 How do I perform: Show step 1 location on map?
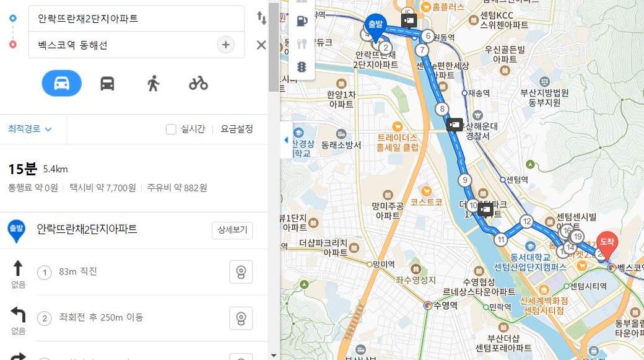pyautogui.click(x=241, y=272)
